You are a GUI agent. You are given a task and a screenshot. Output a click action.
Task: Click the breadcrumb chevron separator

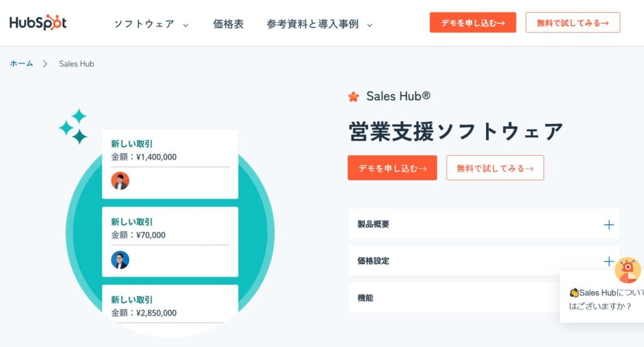point(45,63)
